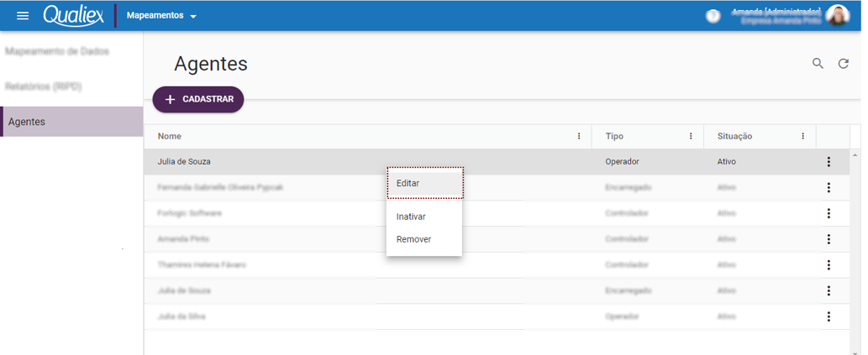This screenshot has width=868, height=355.
Task: Open the hamburger navigation menu
Action: click(23, 15)
